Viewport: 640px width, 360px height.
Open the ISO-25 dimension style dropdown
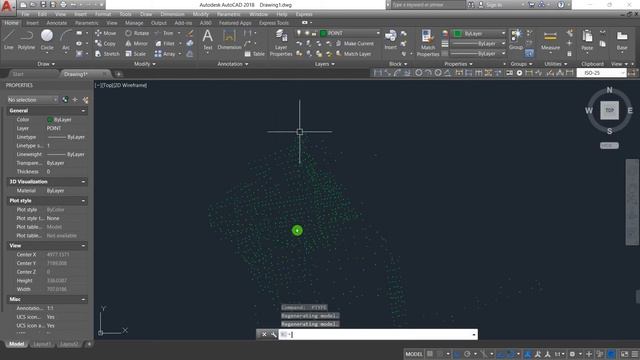point(601,73)
